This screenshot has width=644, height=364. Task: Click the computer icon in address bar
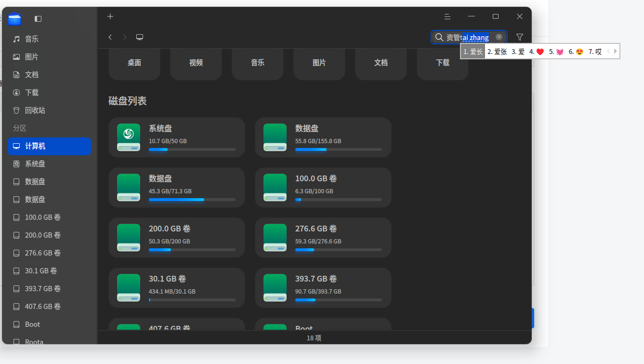pyautogui.click(x=140, y=37)
